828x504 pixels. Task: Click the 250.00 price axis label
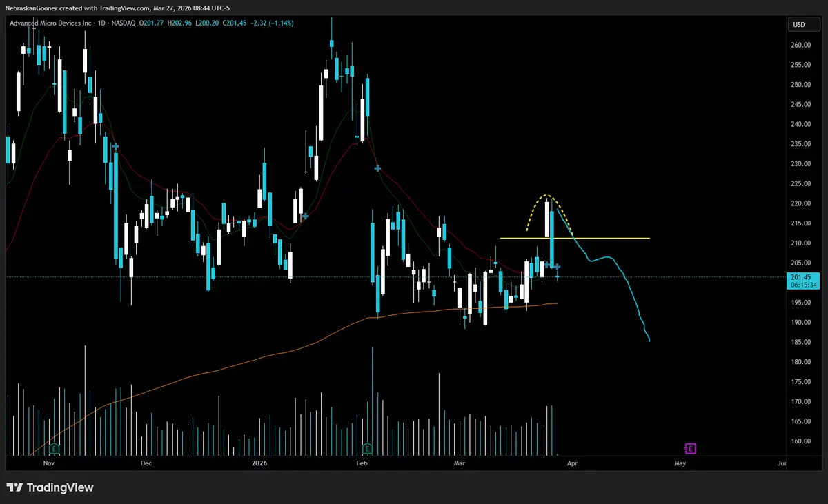tap(802, 85)
